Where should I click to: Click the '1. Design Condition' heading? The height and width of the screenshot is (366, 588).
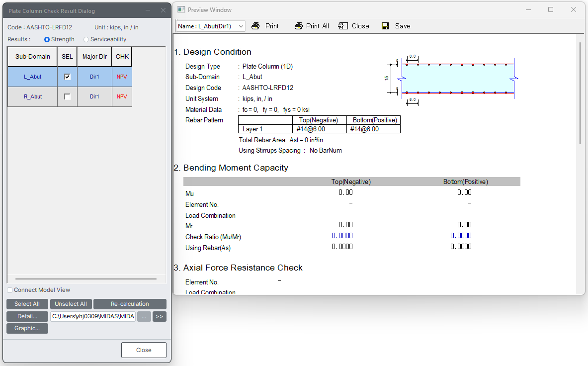click(x=213, y=52)
